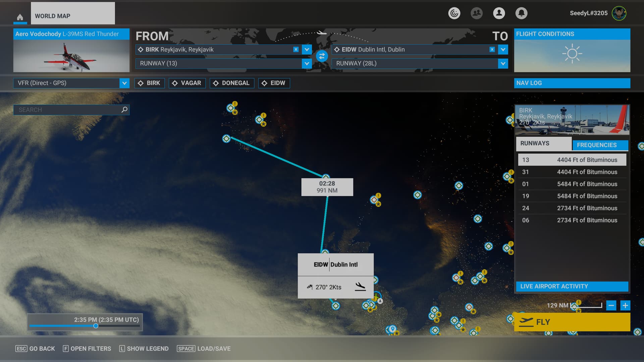Image resolution: width=644 pixels, height=362 pixels.
Task: Click the search magnifier icon
Action: pos(124,110)
